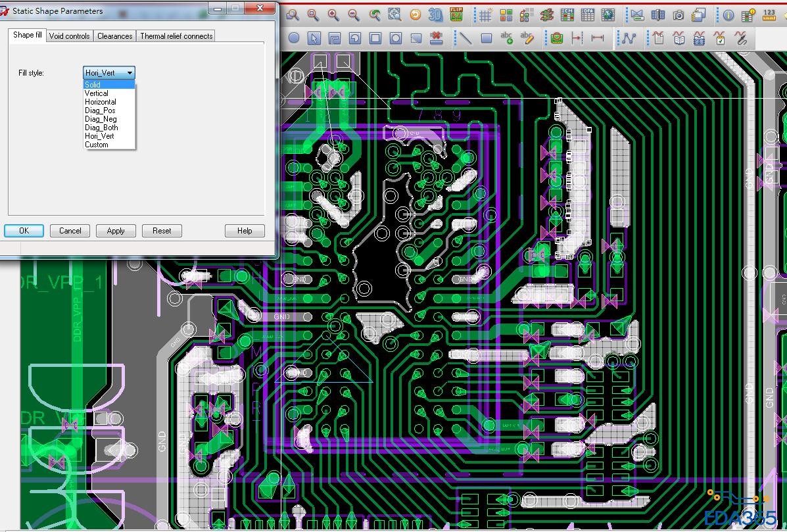The width and height of the screenshot is (787, 532).
Task: Click the Reset button
Action: 162,231
